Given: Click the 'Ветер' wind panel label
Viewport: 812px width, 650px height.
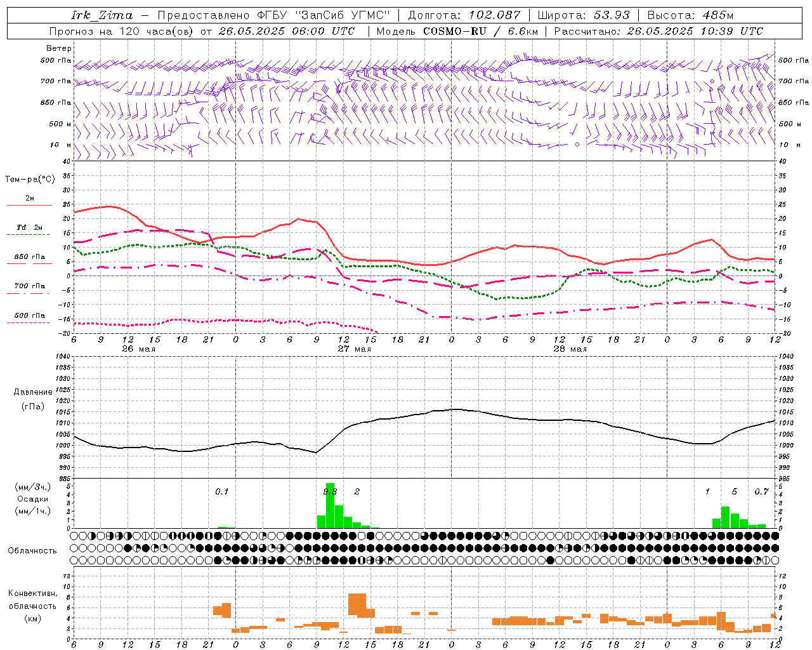Looking at the screenshot, I should pos(59,48).
